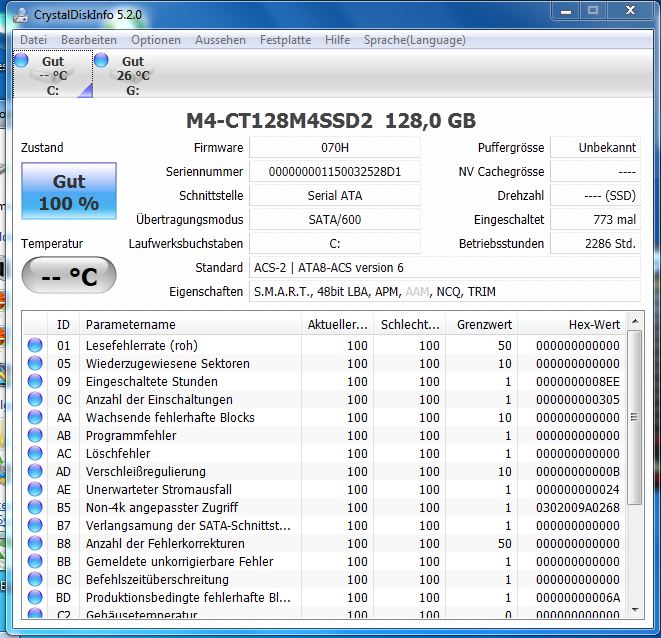This screenshot has width=661, height=638.
Task: Open the Bearbeiten menu
Action: [89, 40]
